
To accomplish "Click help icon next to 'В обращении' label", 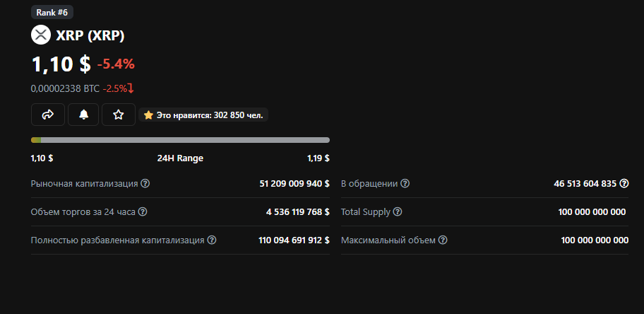I will click(x=405, y=183).
